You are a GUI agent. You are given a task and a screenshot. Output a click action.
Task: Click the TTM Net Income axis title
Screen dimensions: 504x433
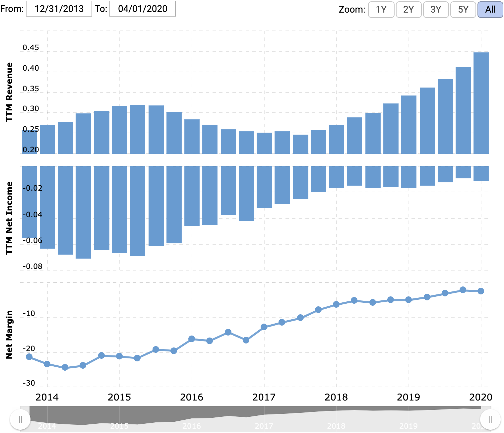point(9,218)
